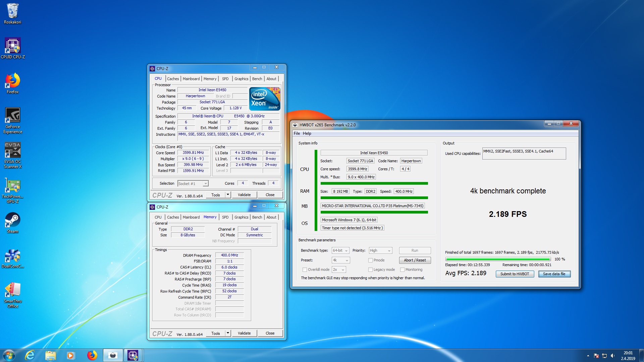644x362 pixels.
Task: Switch to Mainboard tab in top CPU-Z
Action: point(191,79)
